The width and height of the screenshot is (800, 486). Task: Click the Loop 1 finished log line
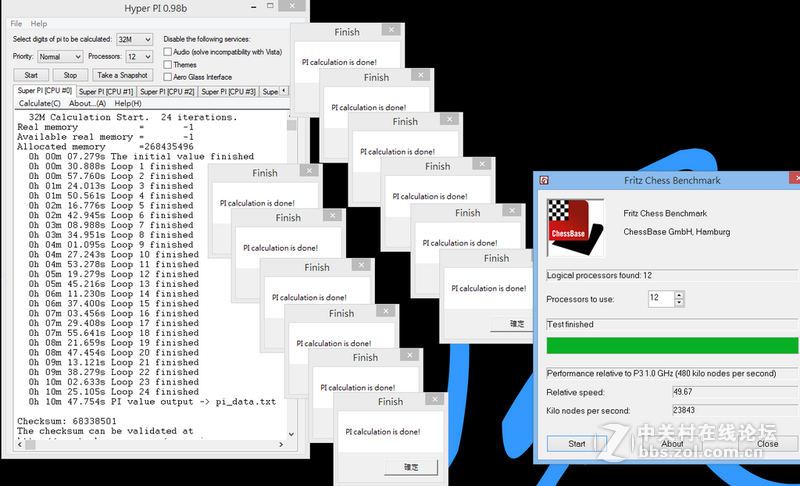click(111, 166)
